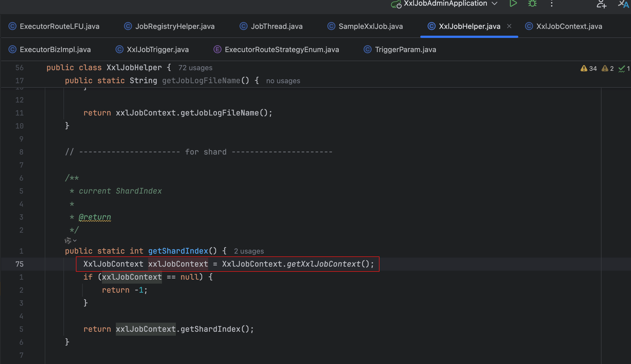Open the vertical three-dots more actions menu
631x364 pixels.
pyautogui.click(x=552, y=4)
